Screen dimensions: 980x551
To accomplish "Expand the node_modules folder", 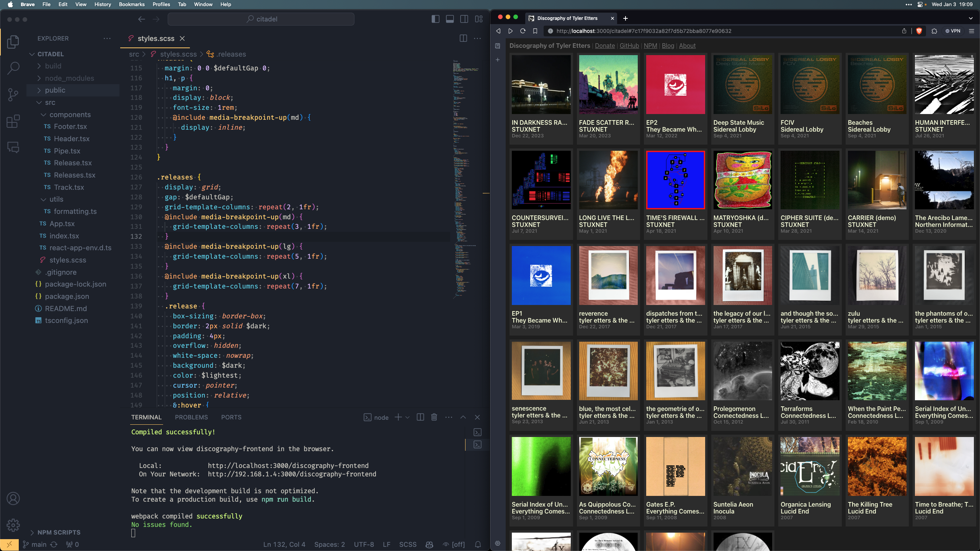I will tap(69, 78).
